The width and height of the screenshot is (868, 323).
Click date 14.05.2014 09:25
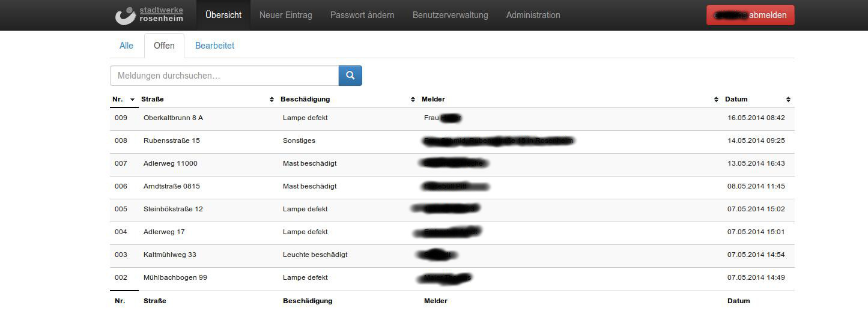756,140
